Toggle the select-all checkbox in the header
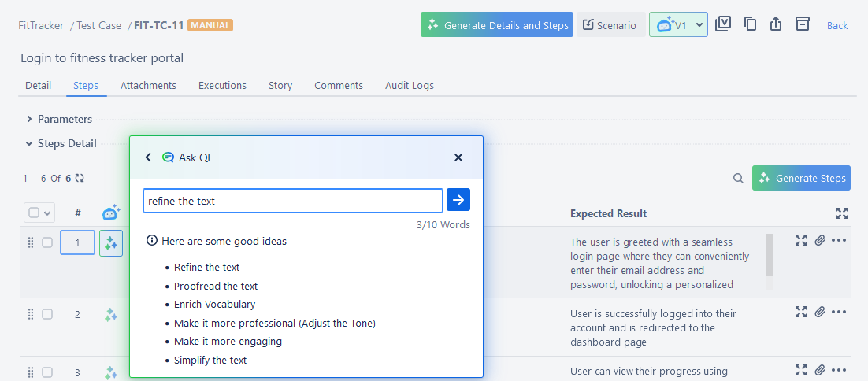The height and width of the screenshot is (381, 868). click(x=34, y=213)
